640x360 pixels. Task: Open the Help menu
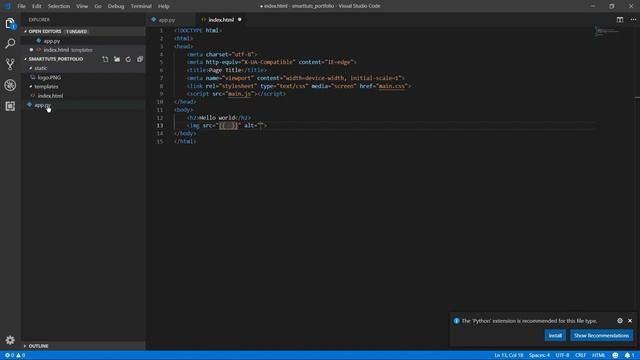[164, 6]
